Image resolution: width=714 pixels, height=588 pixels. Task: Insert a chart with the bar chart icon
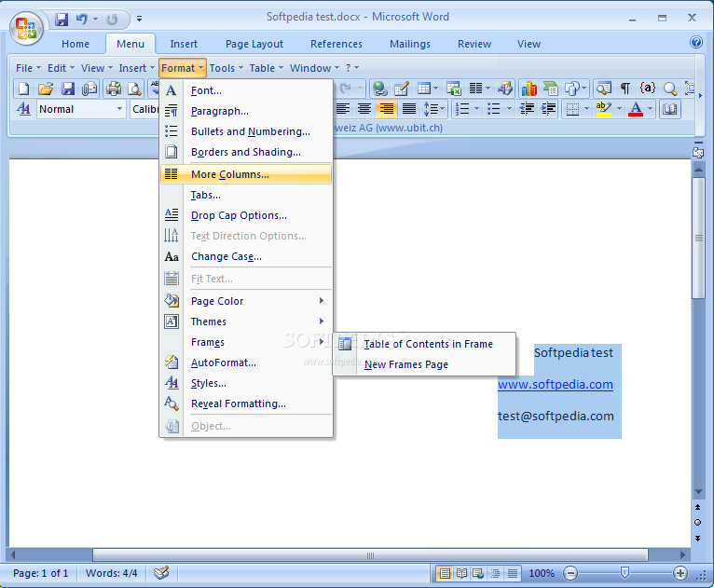(529, 89)
